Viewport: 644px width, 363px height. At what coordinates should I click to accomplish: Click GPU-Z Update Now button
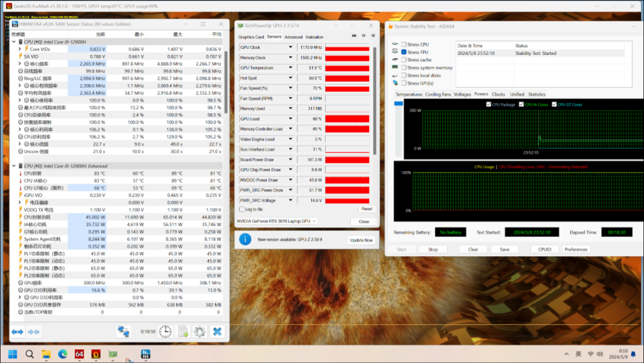[x=361, y=240]
